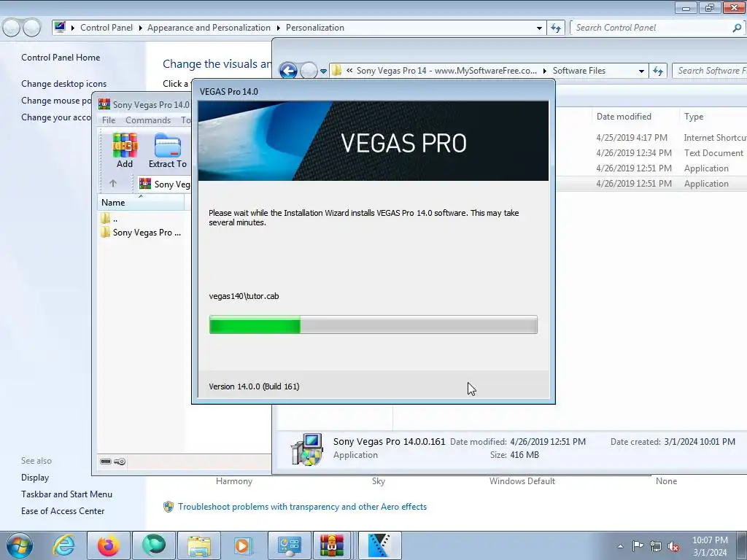Open Taskbar and Start Menu link
The height and width of the screenshot is (560, 747).
pos(66,494)
